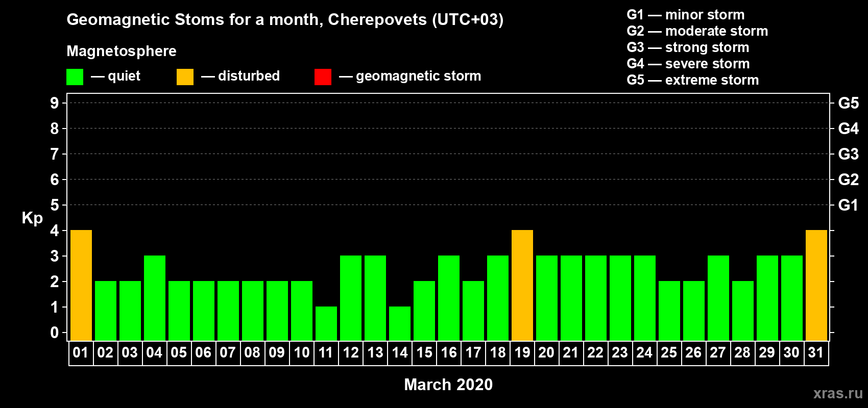Click the 'G3 — strong storm' legend line

click(x=688, y=47)
